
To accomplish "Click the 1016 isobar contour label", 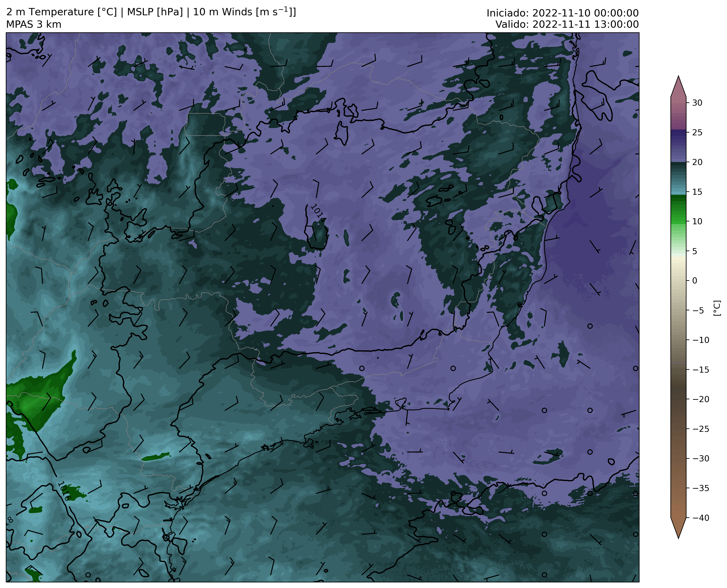I will (x=64, y=491).
